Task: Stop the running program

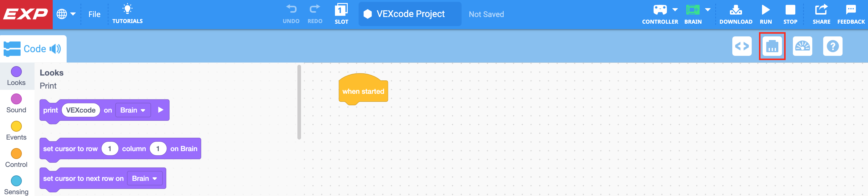Action: 790,13
